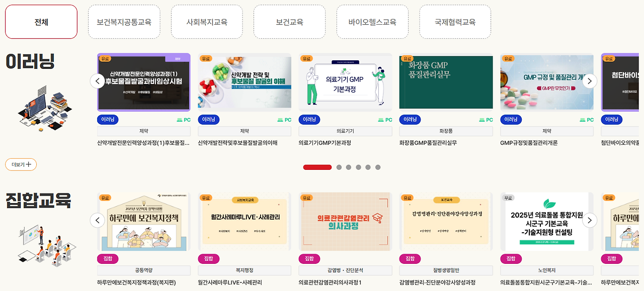Click the next arrow on the 이러닝 carousel

coord(590,81)
